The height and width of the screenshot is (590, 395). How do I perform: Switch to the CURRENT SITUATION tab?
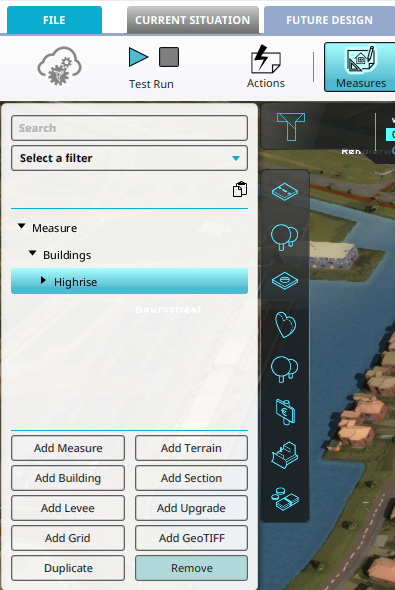pyautogui.click(x=193, y=20)
